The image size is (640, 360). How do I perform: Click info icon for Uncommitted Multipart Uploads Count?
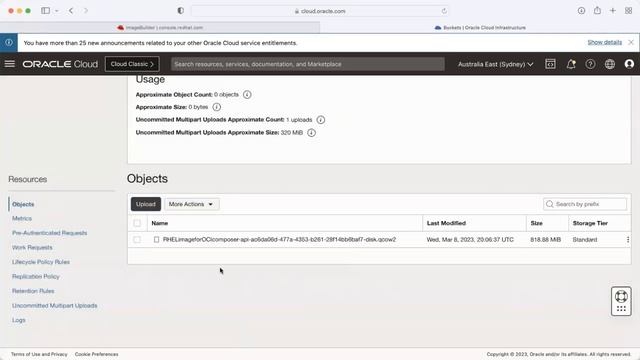pos(321,120)
